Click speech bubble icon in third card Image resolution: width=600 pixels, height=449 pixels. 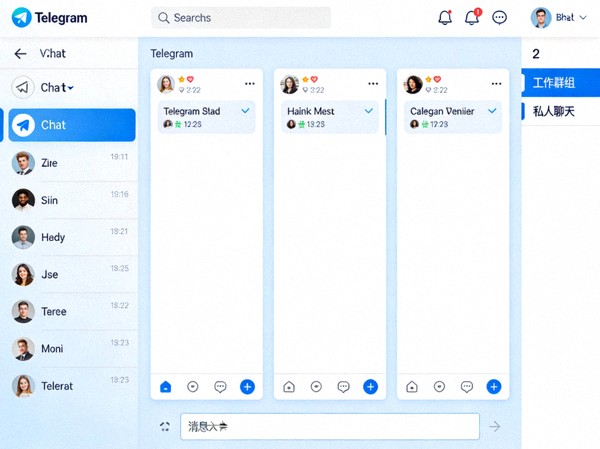point(467,387)
